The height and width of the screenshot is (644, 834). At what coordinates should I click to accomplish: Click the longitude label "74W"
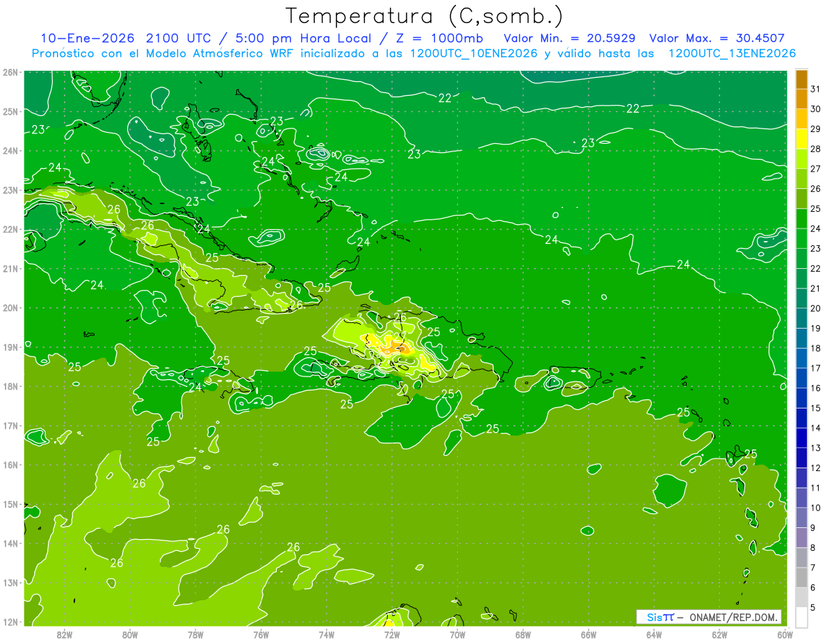[x=327, y=634]
